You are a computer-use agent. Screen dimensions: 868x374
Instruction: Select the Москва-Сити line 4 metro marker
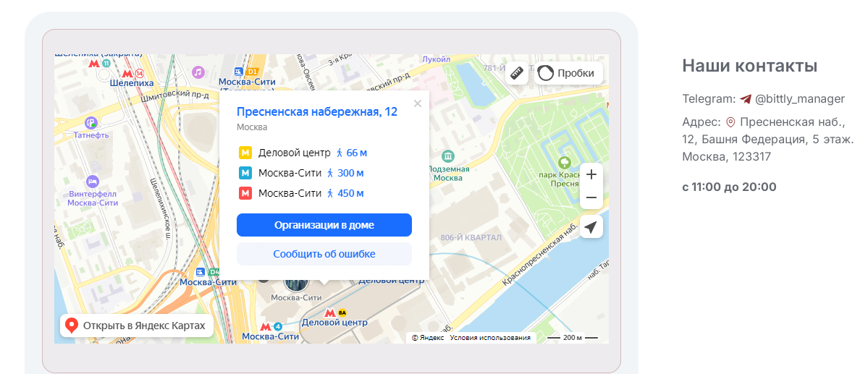pos(271,326)
